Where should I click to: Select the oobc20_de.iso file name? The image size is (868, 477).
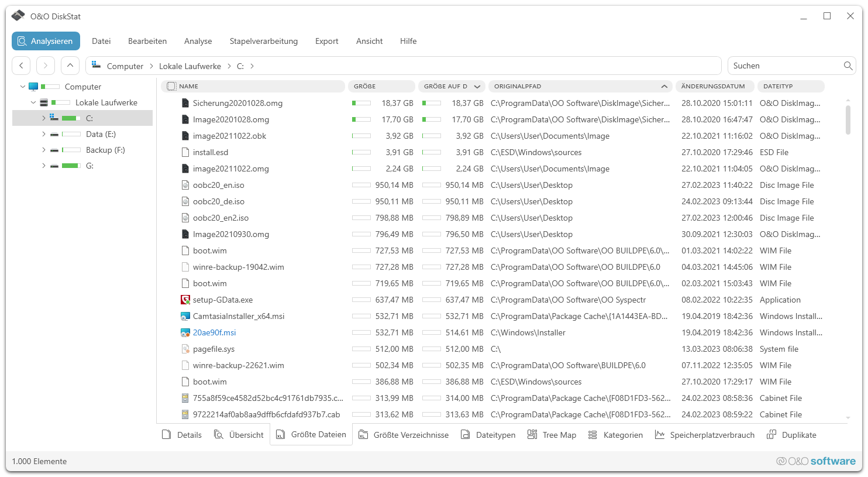[219, 201]
